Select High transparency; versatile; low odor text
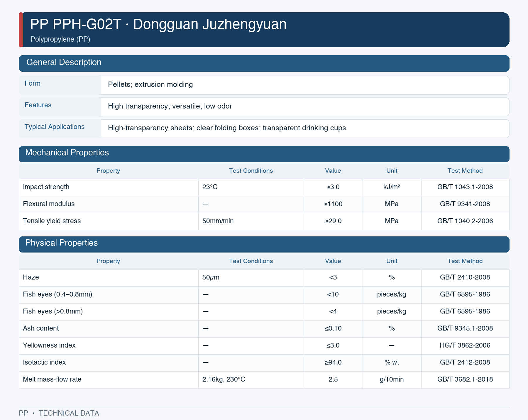 click(x=170, y=106)
